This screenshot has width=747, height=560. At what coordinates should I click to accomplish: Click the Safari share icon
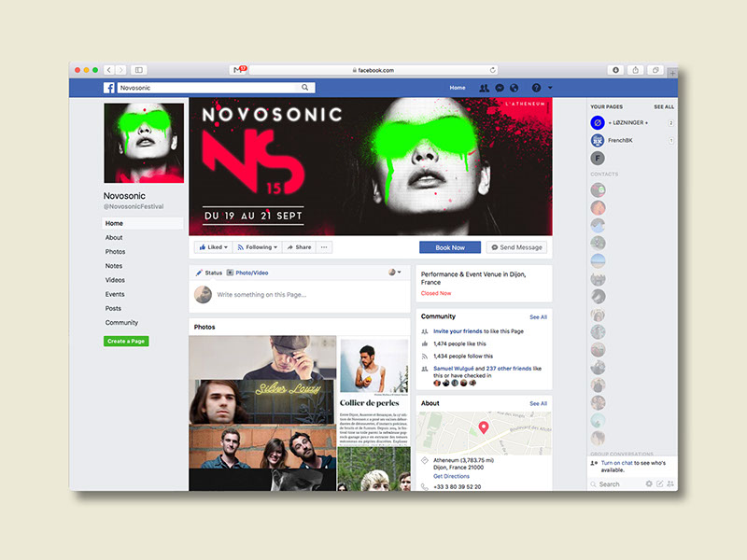tap(636, 70)
